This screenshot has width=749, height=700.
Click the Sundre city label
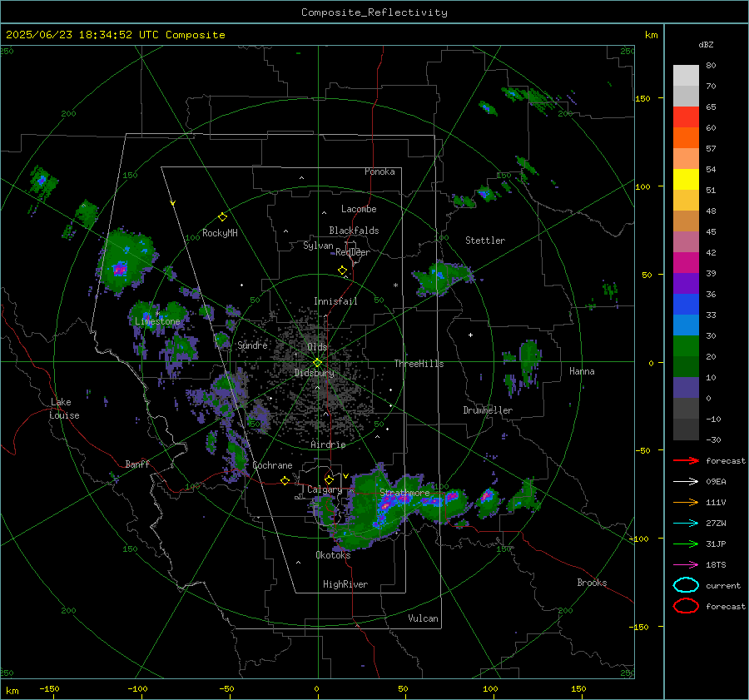click(x=252, y=345)
